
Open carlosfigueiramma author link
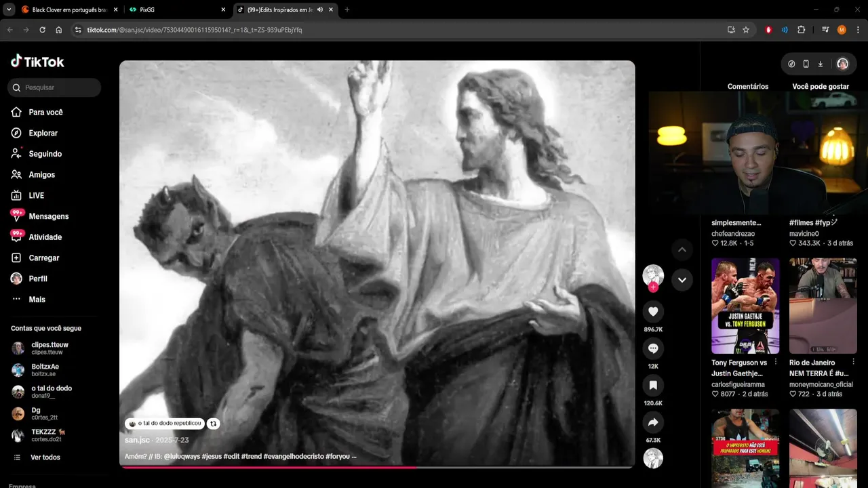[x=738, y=384]
